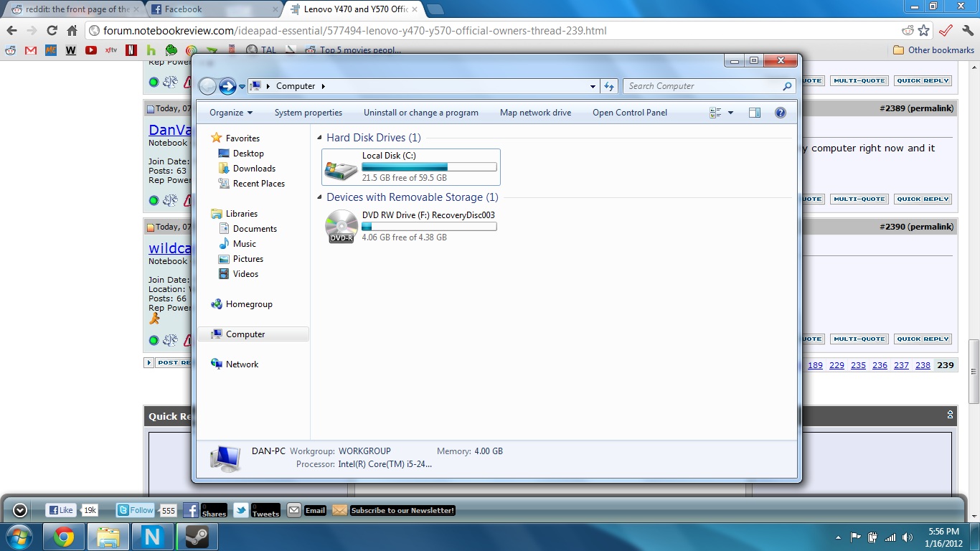
Task: Open the Organize dropdown menu
Action: [231, 113]
